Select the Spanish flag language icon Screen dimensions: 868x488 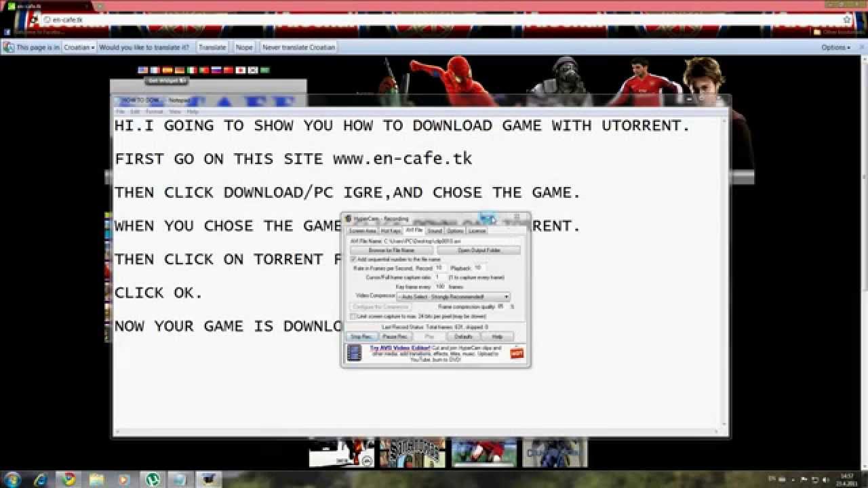[167, 70]
